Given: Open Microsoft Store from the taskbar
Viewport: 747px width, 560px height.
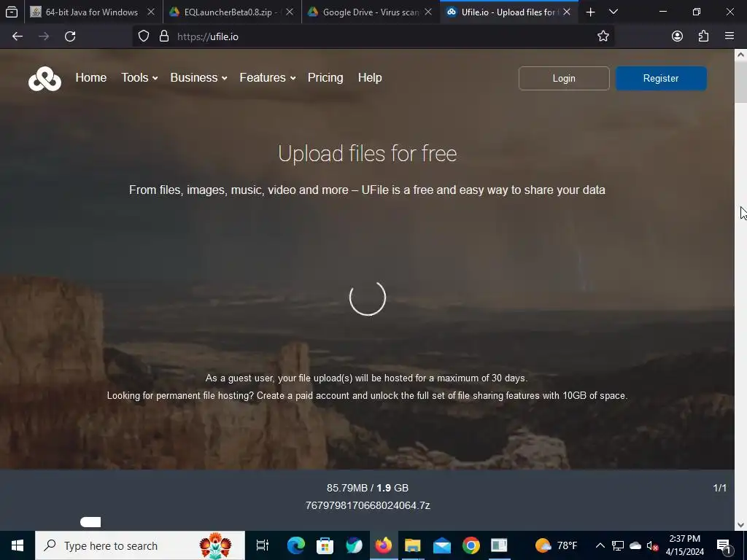Looking at the screenshot, I should click(x=325, y=545).
